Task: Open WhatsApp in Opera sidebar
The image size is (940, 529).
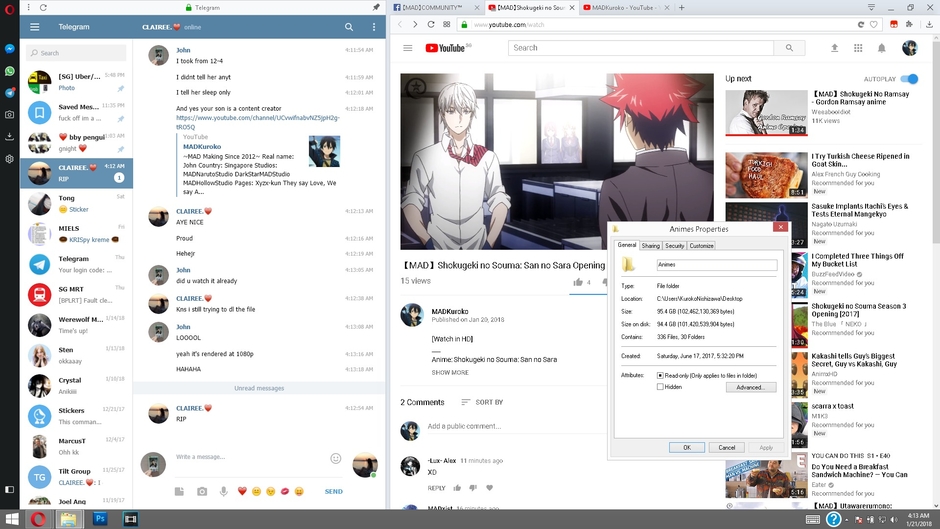Action: tap(10, 71)
